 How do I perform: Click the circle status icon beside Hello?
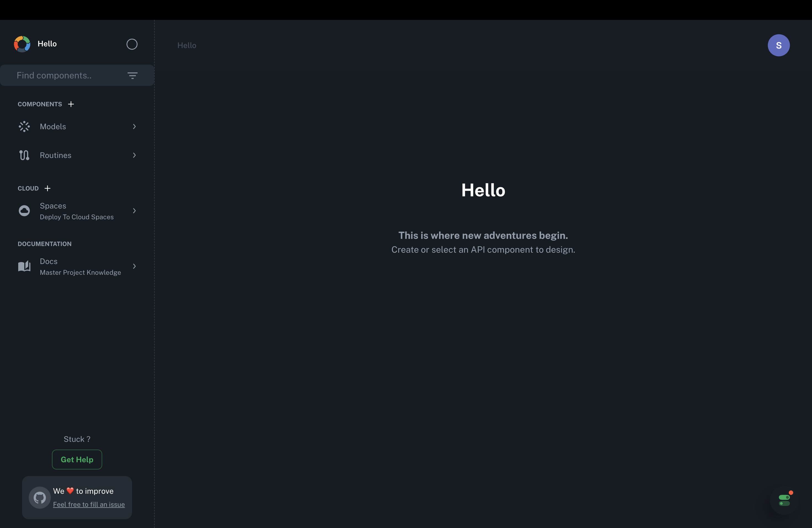point(132,44)
